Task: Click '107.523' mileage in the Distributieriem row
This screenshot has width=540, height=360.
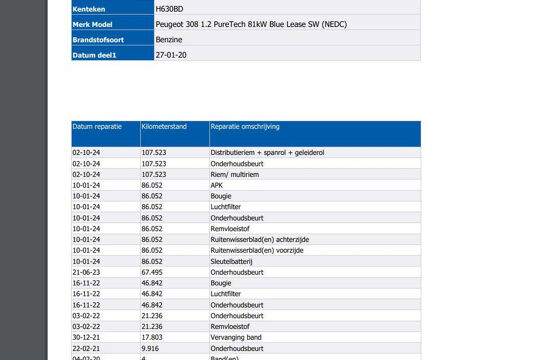Action: tap(154, 153)
